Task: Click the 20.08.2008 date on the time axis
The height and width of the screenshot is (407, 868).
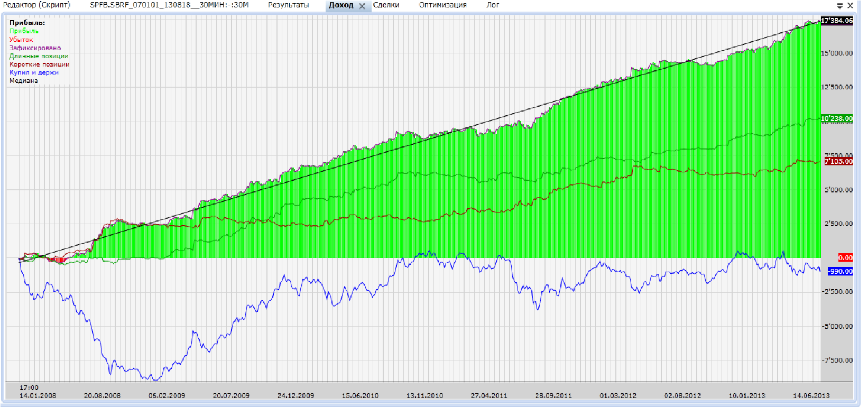Action: click(x=102, y=395)
